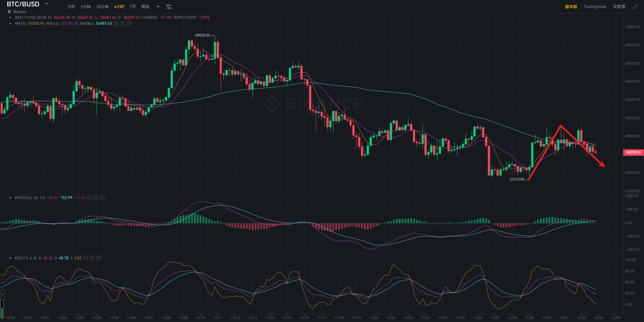Switch to the 深度图 depth chart tab
This screenshot has width=644, height=322.
[x=619, y=7]
